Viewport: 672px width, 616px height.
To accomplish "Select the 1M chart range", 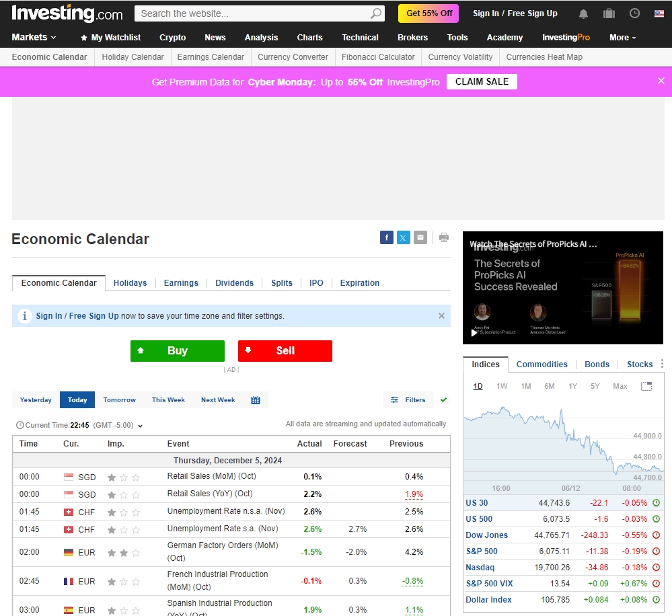I will [526, 387].
